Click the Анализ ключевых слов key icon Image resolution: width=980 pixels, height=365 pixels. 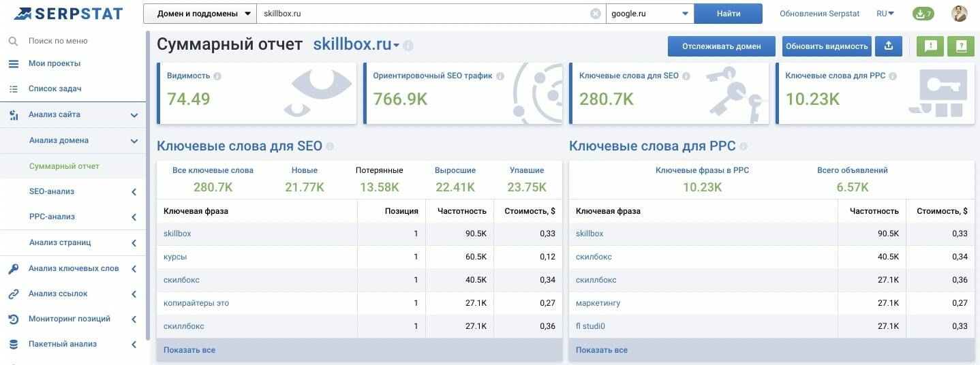(13, 268)
